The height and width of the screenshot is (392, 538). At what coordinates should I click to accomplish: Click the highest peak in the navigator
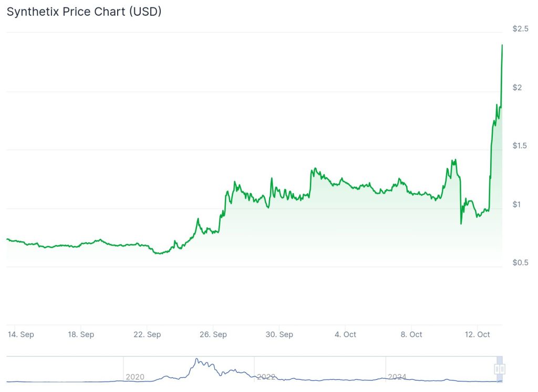(x=196, y=359)
